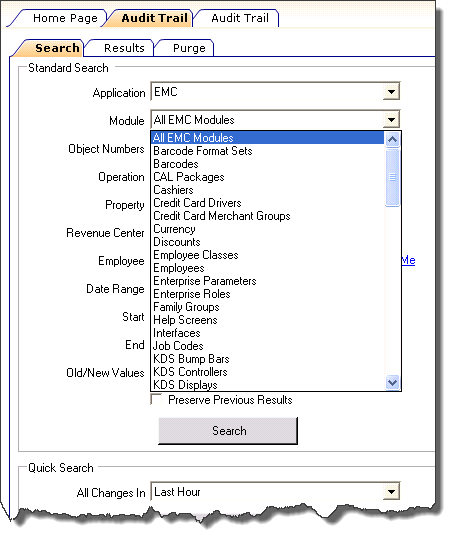Open the non-bold inactive Audit Trail tab
Image resolution: width=452 pixels, height=547 pixels.
[239, 18]
